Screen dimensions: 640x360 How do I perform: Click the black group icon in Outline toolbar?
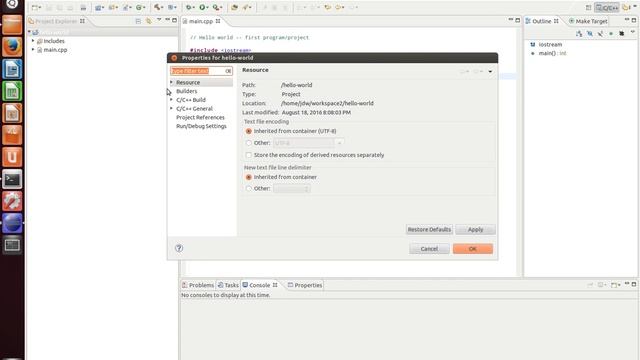[x=622, y=33]
